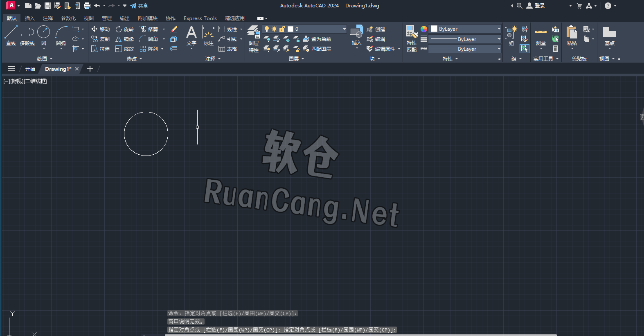
Task: Open the Express Tools ribbon tab
Action: point(200,18)
